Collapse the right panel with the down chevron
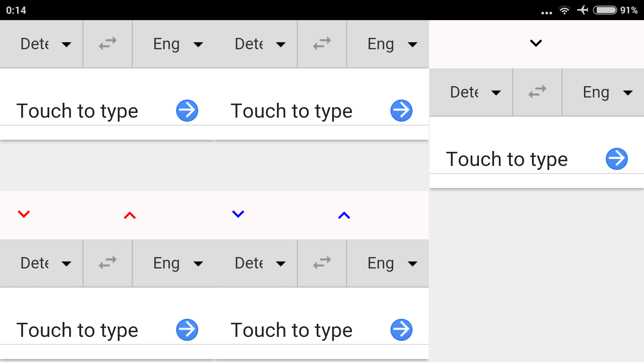Screen dimensions: 644x362 (x=535, y=43)
